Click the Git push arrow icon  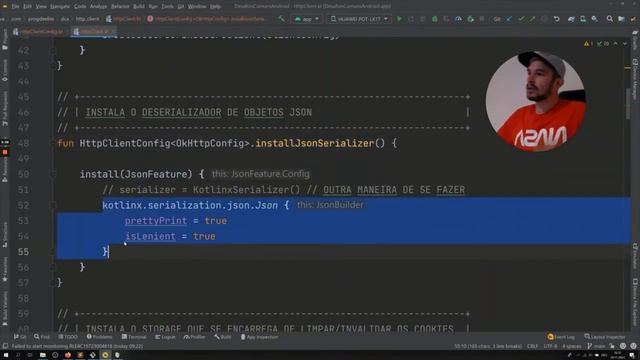click(533, 19)
